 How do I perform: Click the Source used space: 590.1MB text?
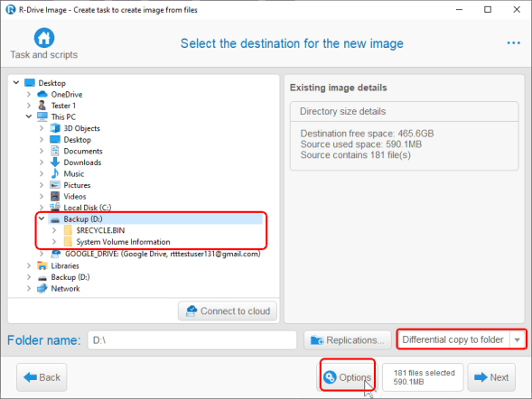(x=360, y=144)
